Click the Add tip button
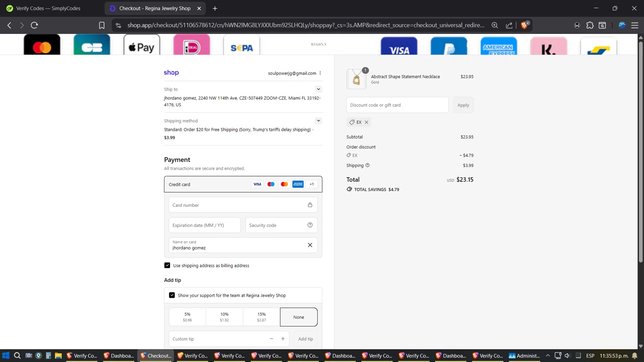The width and height of the screenshot is (644, 362). coord(306,339)
